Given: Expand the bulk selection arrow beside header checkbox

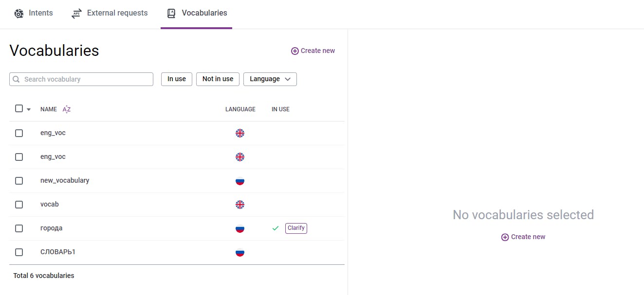Looking at the screenshot, I should pos(29,109).
